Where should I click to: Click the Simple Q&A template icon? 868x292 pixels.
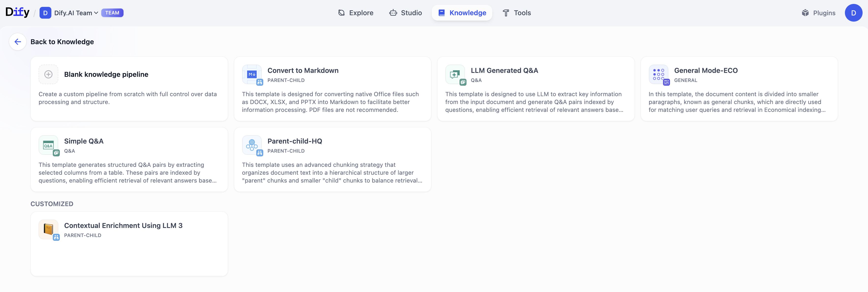[x=48, y=145]
